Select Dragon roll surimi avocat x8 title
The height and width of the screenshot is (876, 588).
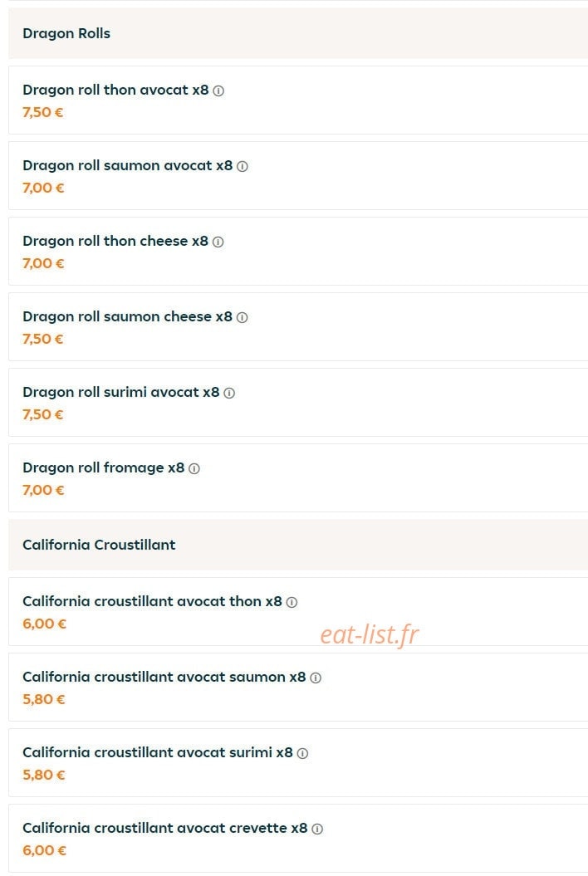[120, 392]
